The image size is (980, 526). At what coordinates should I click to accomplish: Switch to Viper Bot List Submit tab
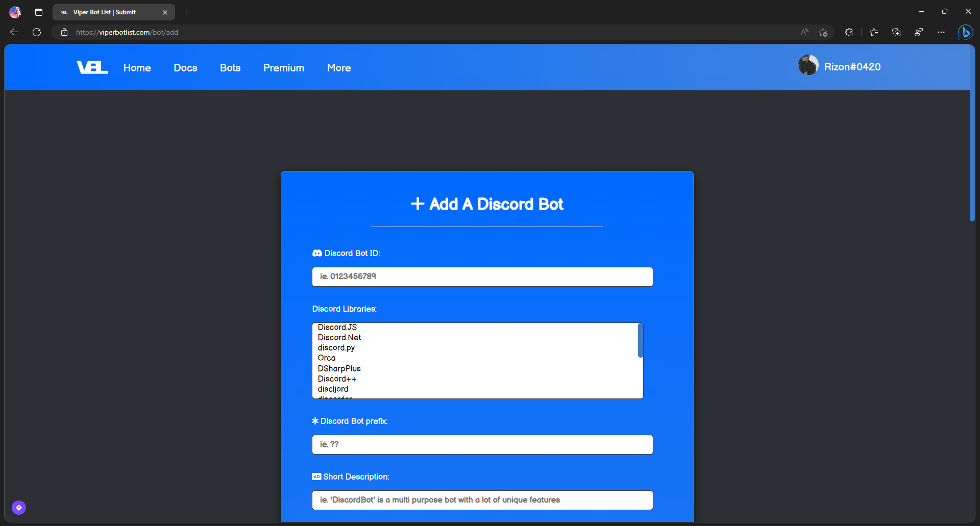(x=113, y=12)
